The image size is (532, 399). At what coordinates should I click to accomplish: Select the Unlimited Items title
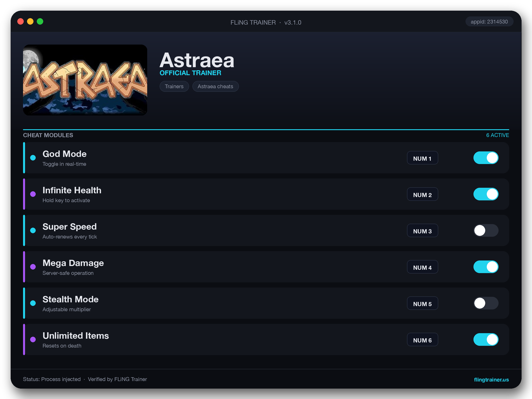pos(76,336)
